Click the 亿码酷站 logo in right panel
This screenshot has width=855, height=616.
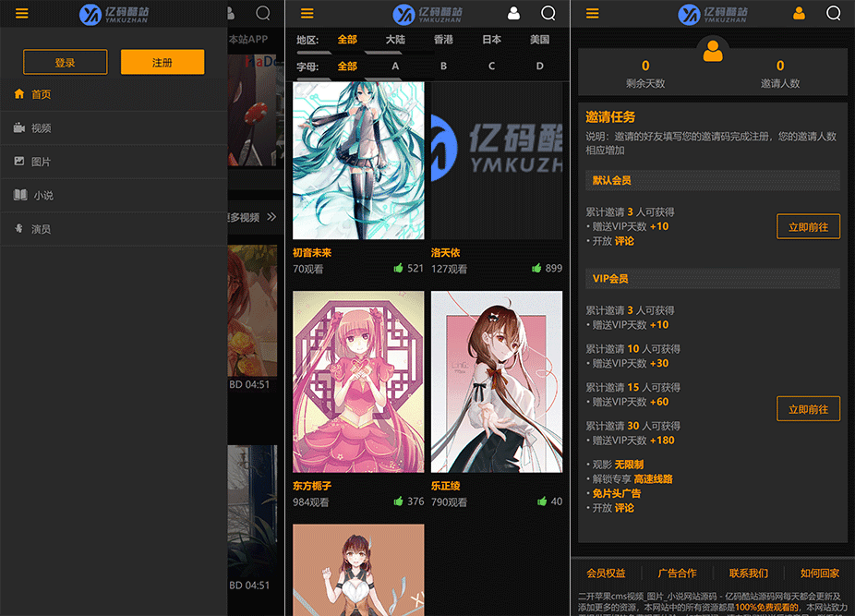(712, 14)
